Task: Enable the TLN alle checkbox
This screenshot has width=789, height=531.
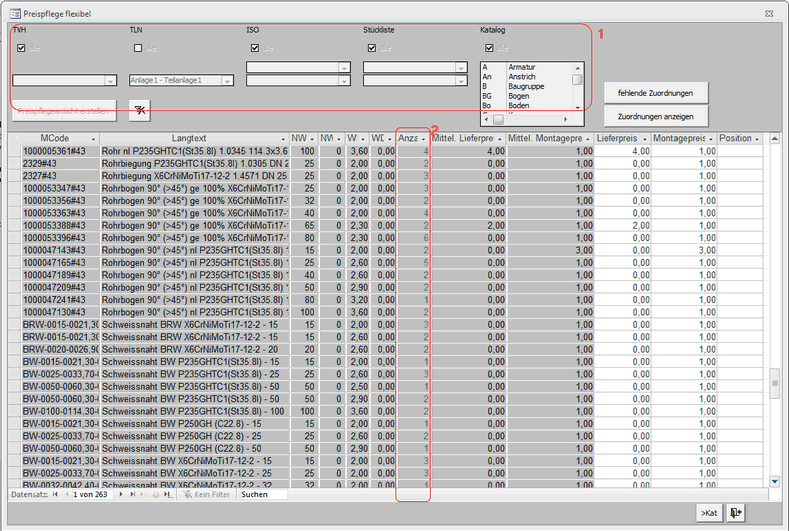Action: (x=138, y=47)
